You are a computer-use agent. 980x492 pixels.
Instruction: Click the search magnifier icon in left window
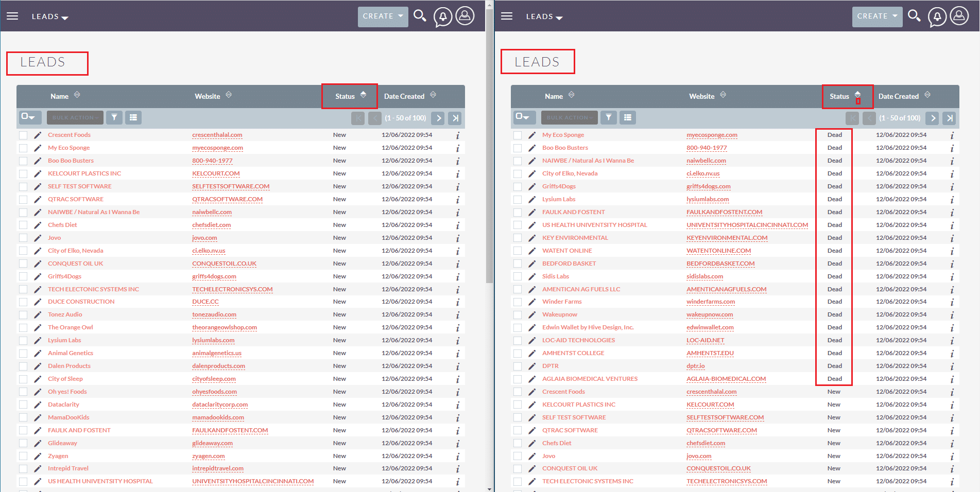coord(420,16)
